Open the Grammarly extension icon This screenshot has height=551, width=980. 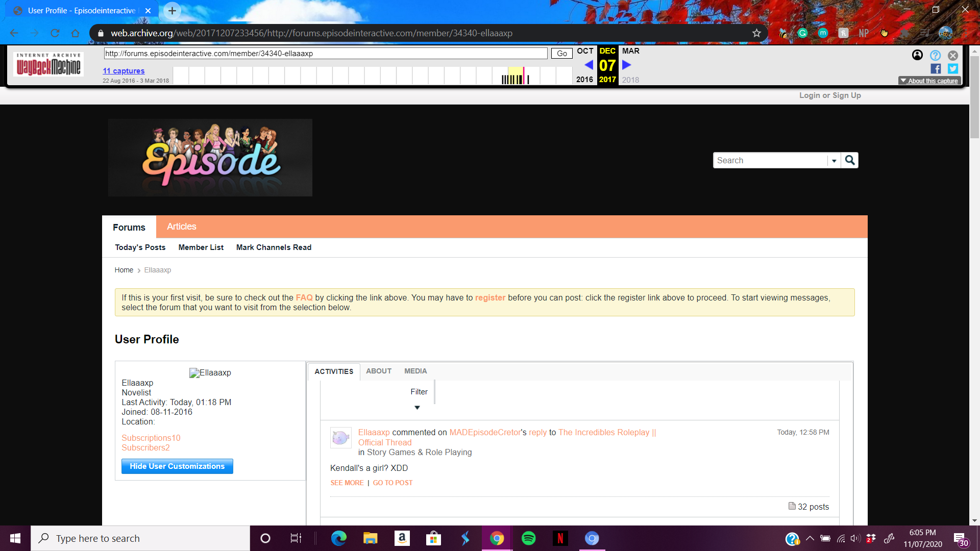(x=802, y=33)
